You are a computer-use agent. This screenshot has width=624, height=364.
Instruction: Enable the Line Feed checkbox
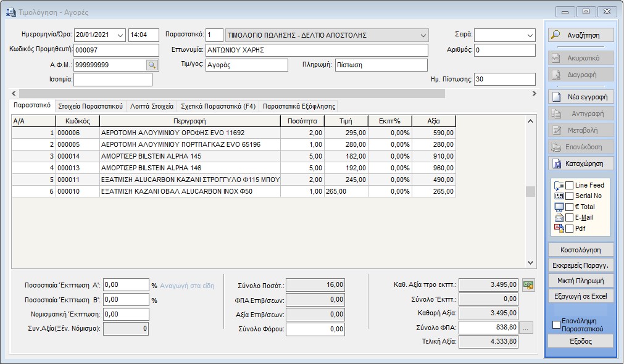pos(570,185)
